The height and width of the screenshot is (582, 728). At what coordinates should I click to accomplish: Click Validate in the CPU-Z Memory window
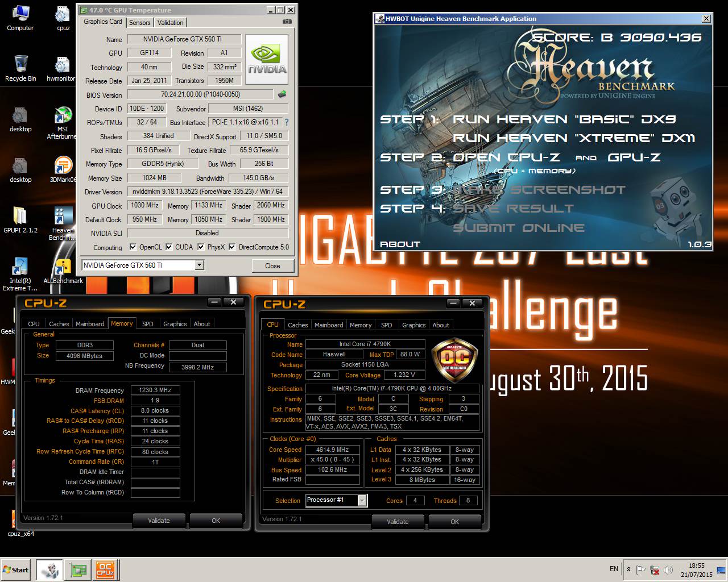tap(159, 520)
